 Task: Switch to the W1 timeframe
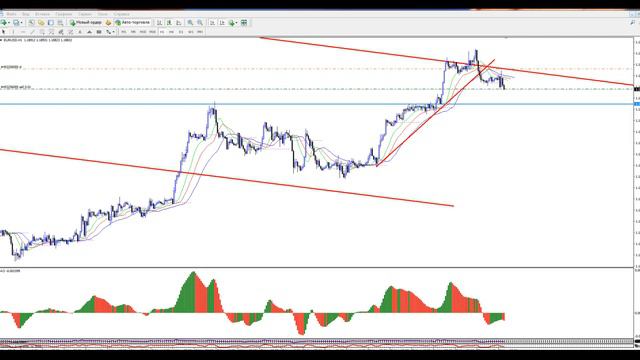tap(191, 32)
